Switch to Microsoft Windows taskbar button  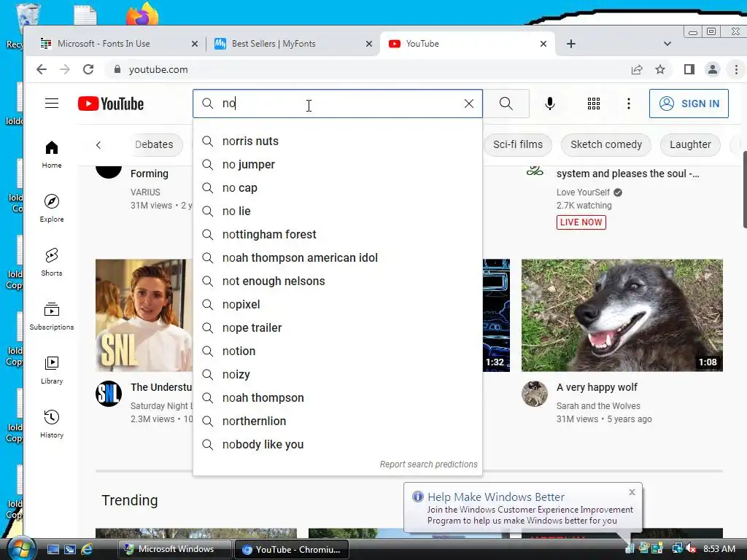coord(175,549)
